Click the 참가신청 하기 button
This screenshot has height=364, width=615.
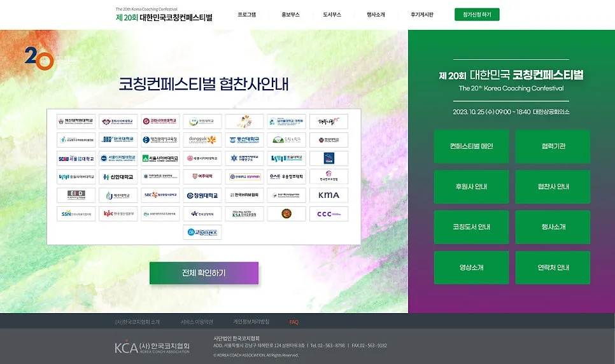pyautogui.click(x=477, y=15)
